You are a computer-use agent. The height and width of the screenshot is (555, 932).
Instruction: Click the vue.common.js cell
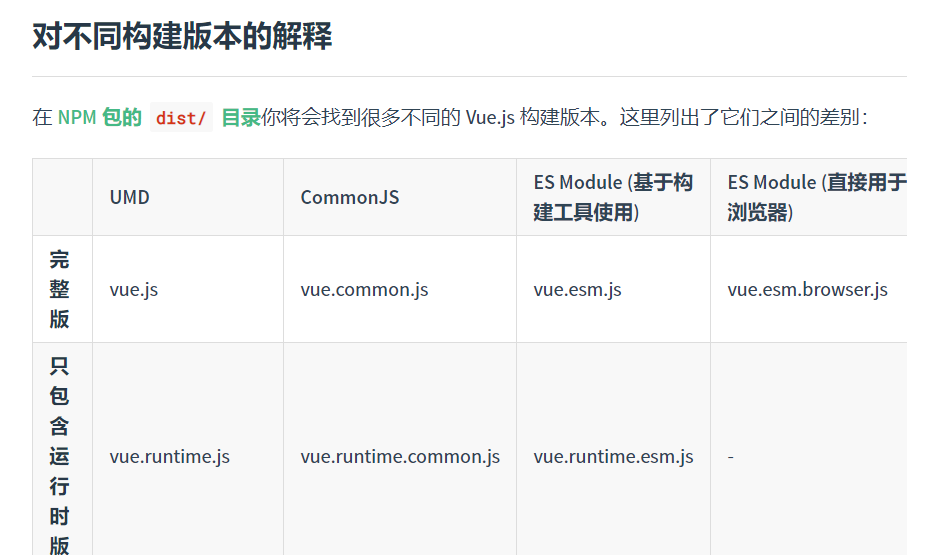[364, 290]
